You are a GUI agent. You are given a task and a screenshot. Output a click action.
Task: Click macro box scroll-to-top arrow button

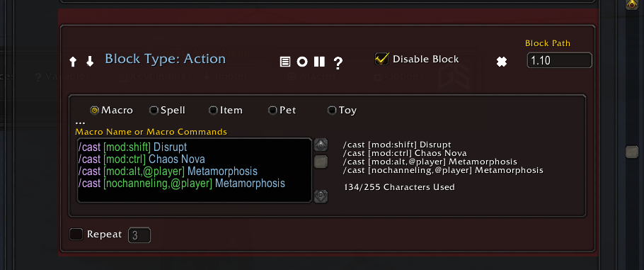[x=321, y=145]
